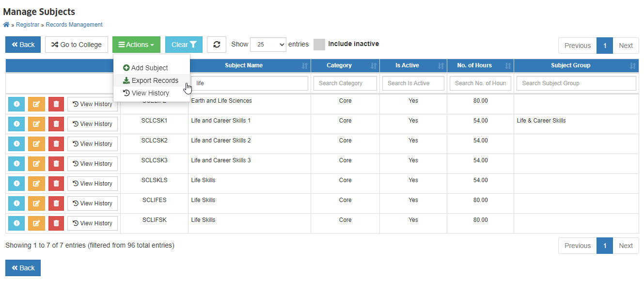Edit the SCLIFES Life Skills row
The width and height of the screenshot is (644, 281).
click(x=36, y=203)
